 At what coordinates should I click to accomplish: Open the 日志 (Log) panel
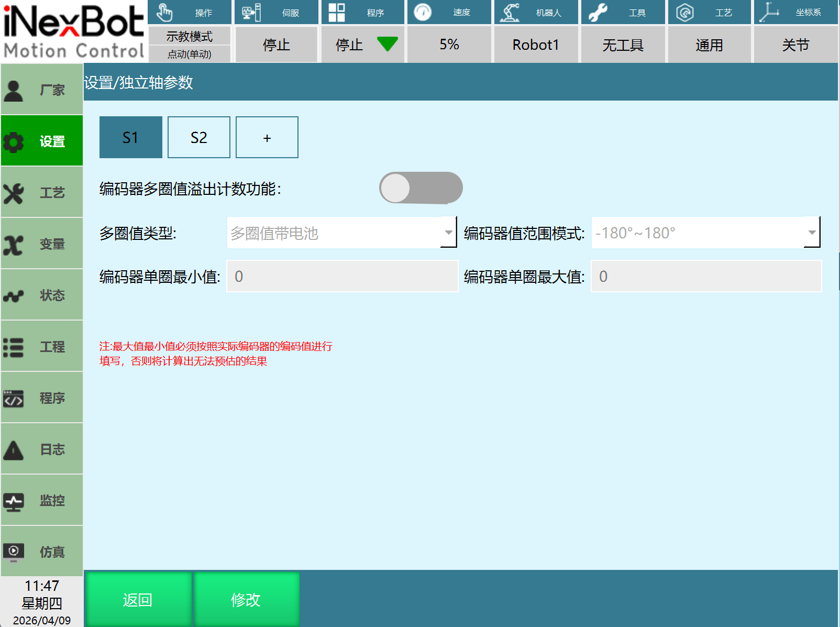click(x=42, y=449)
